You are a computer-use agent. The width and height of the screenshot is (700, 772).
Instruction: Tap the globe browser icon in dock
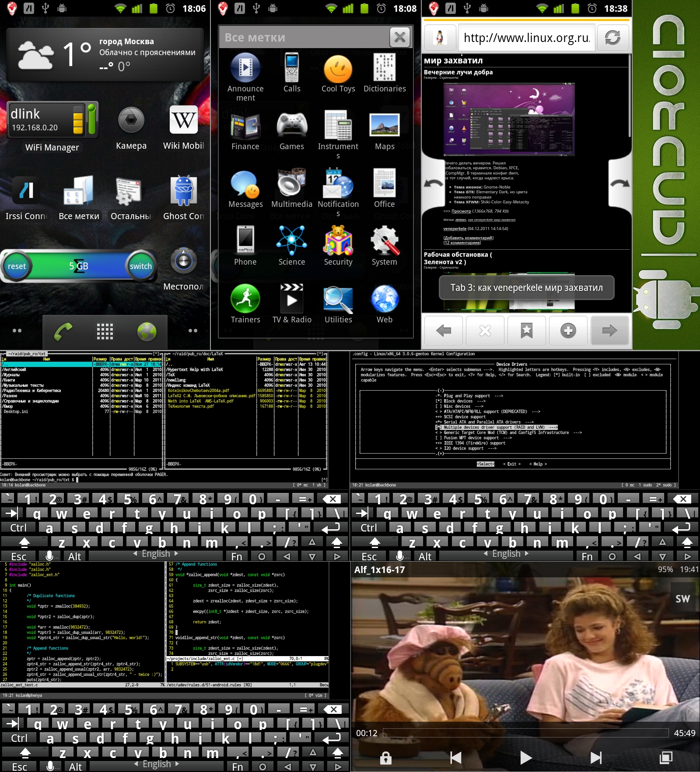coord(147,332)
